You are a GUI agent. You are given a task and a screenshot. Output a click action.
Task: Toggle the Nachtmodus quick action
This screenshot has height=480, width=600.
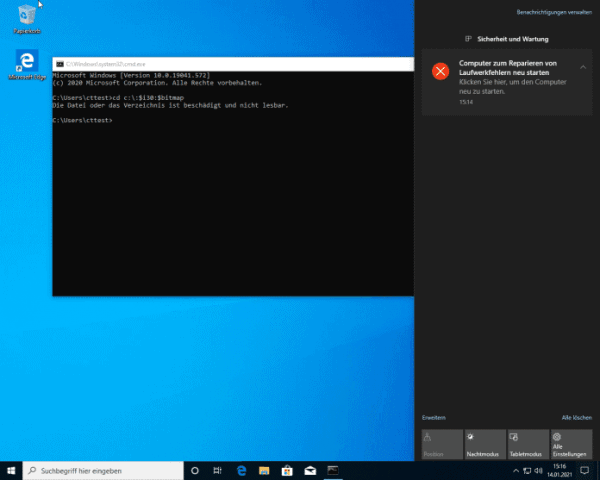485,443
